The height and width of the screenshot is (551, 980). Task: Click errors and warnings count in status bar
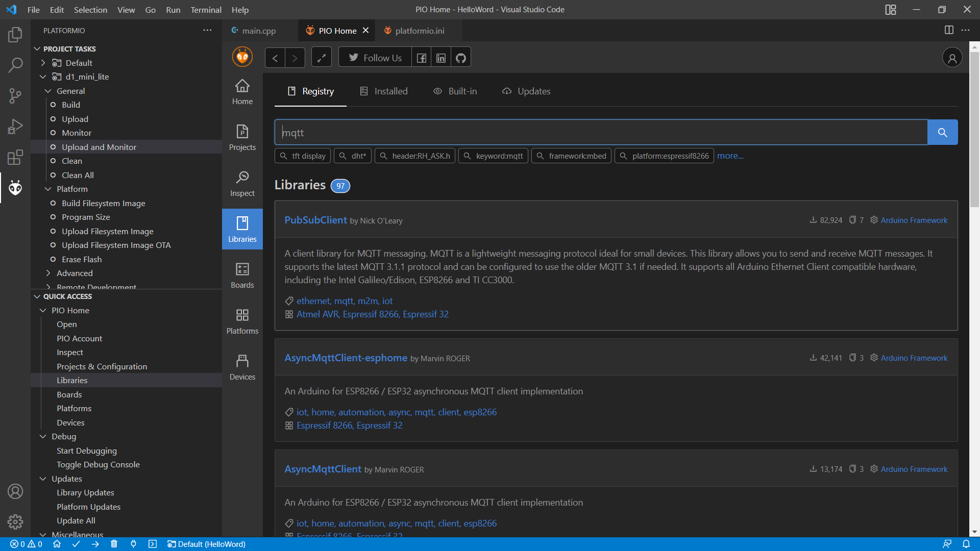pyautogui.click(x=26, y=544)
